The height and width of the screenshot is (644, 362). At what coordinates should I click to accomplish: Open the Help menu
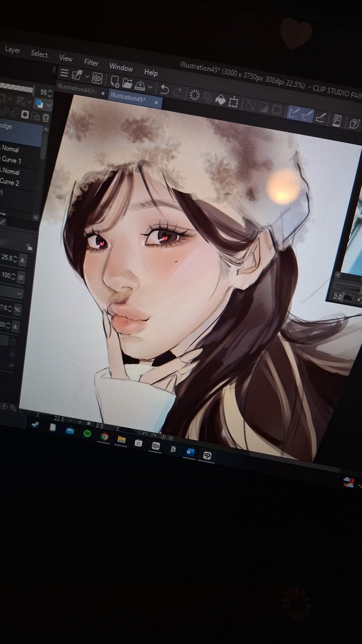[151, 72]
